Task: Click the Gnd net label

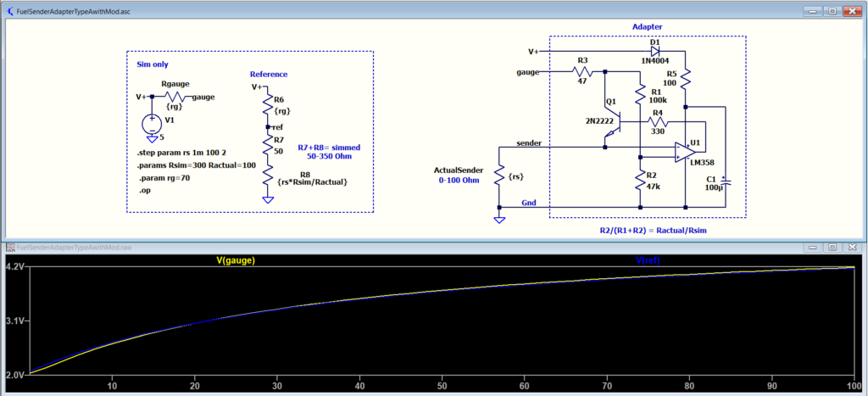Action: click(x=529, y=204)
